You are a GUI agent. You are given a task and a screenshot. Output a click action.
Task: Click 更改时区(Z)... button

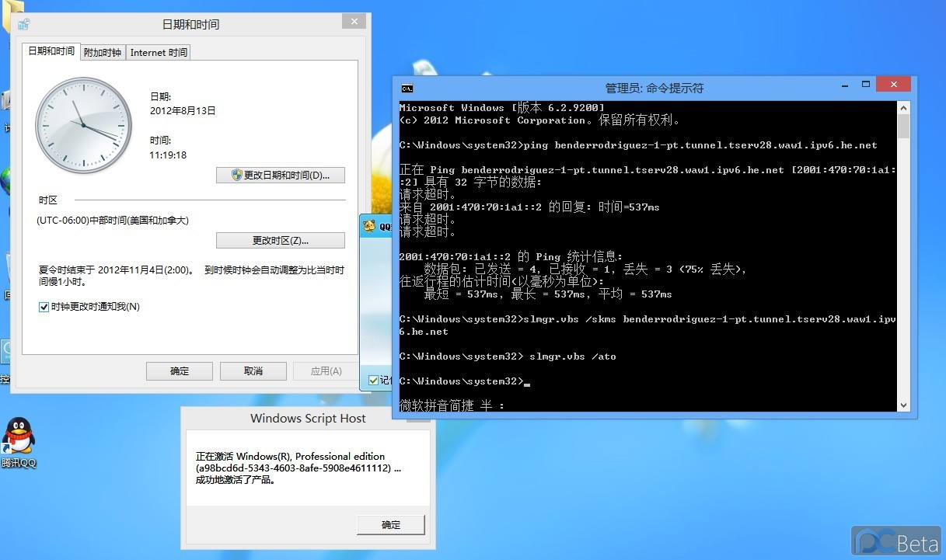(281, 240)
